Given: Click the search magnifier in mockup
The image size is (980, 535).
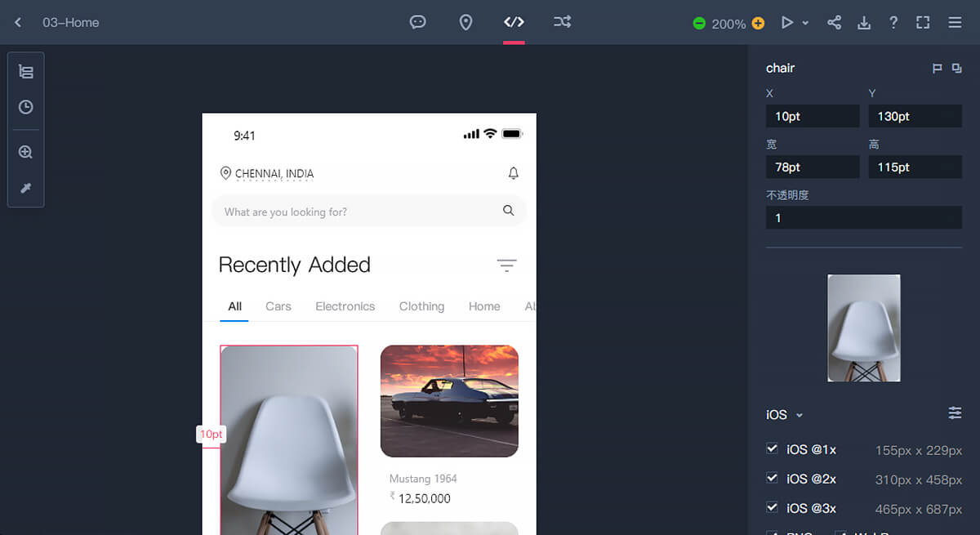Looking at the screenshot, I should tap(509, 211).
